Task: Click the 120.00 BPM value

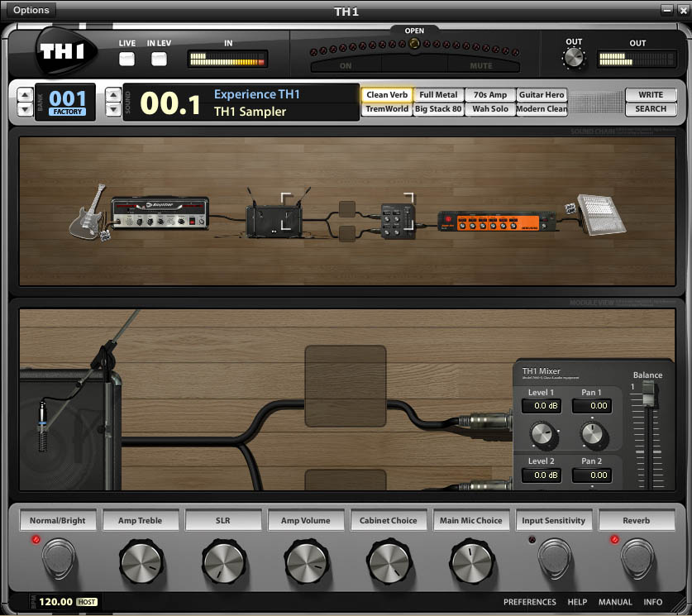Action: click(55, 602)
